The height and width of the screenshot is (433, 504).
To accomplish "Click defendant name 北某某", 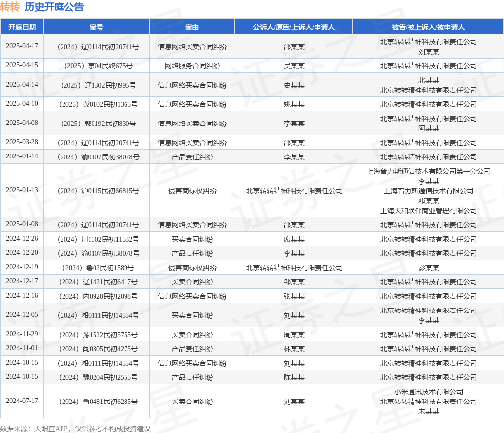I will pos(429,80).
